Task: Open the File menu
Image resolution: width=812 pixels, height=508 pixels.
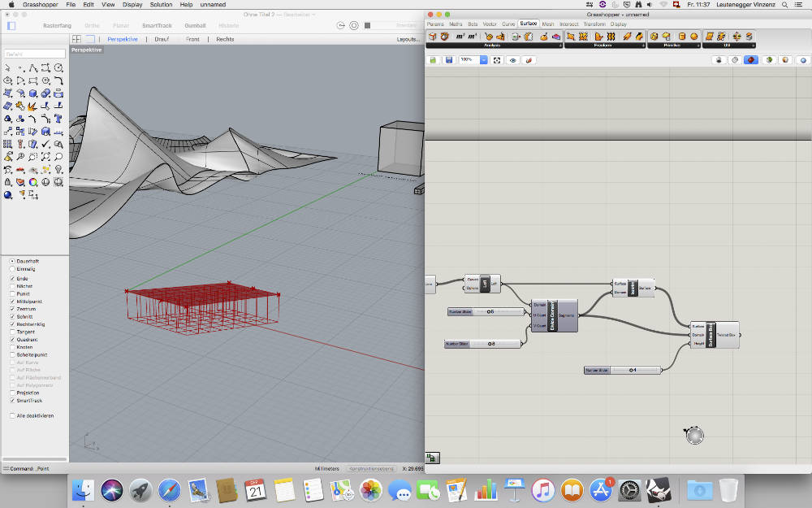Action: click(71, 4)
